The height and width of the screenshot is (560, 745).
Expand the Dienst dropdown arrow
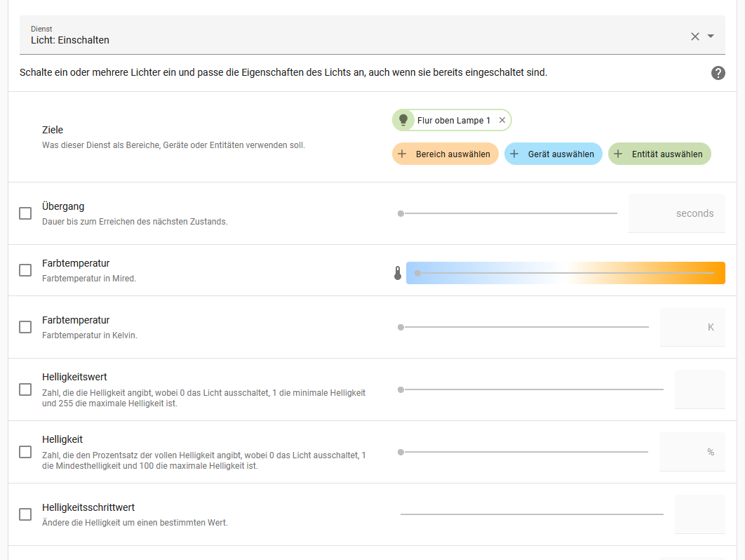711,36
